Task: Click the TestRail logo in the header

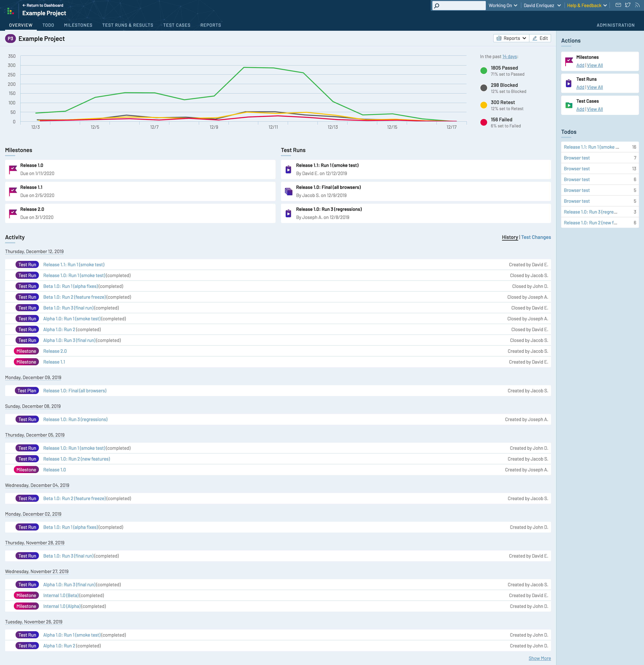Action: pyautogui.click(x=10, y=11)
